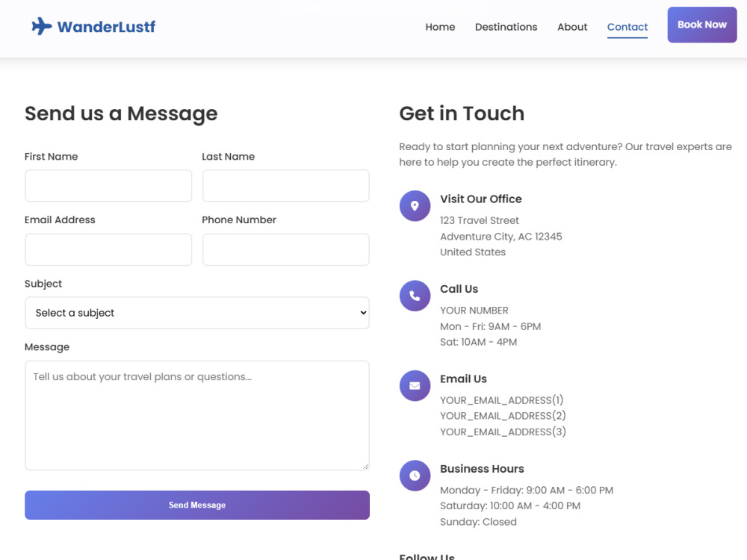
Task: Click the 'Email Us' title
Action: 463,379
